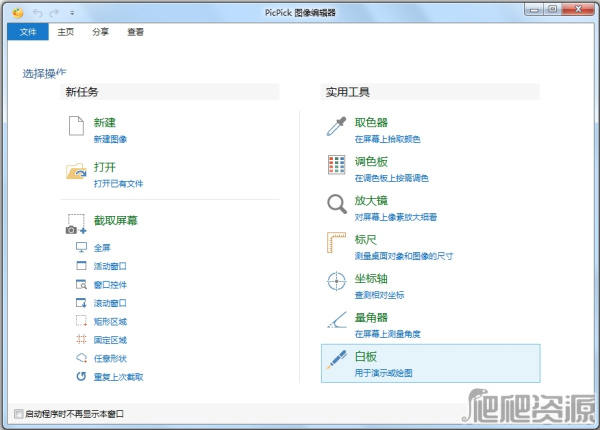Click the redo arrow in title bar

(x=54, y=13)
